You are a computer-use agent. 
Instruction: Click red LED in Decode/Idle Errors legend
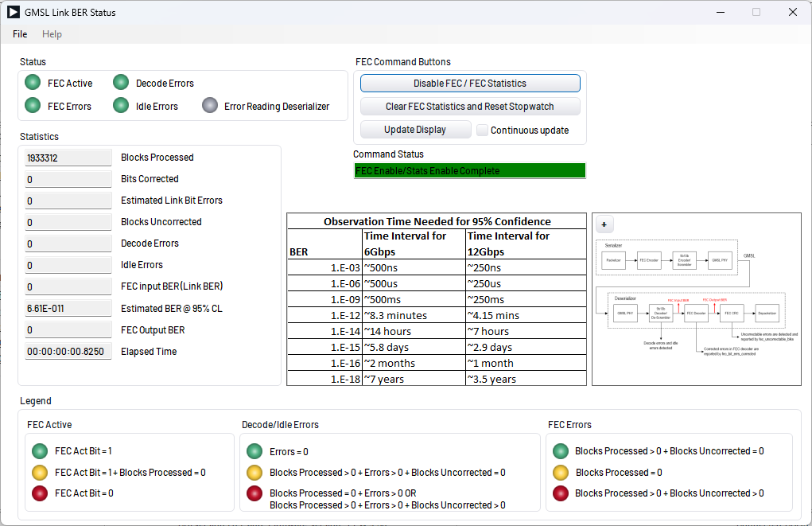click(x=254, y=493)
